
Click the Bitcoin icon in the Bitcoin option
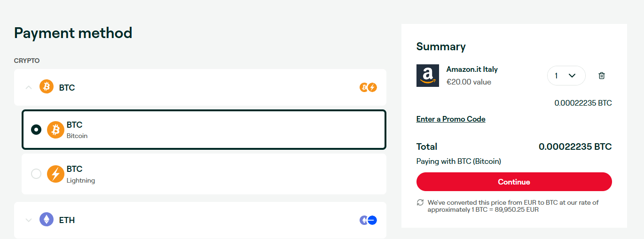(x=55, y=130)
